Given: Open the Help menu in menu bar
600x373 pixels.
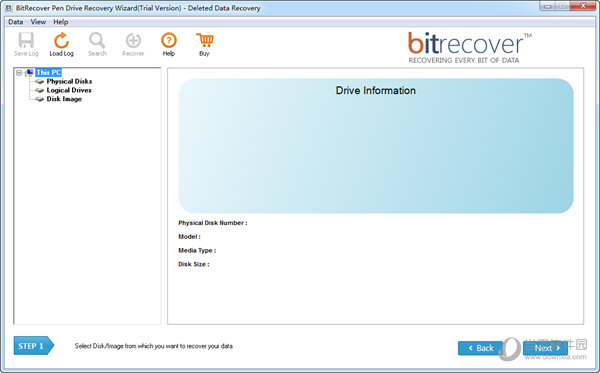Looking at the screenshot, I should click(61, 22).
